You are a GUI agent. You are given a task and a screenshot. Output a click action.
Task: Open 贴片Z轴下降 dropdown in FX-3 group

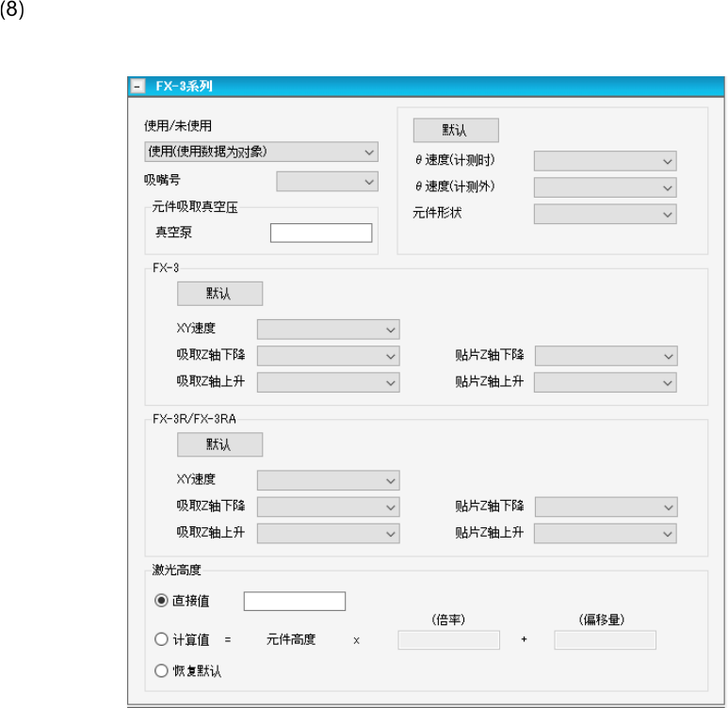(606, 356)
